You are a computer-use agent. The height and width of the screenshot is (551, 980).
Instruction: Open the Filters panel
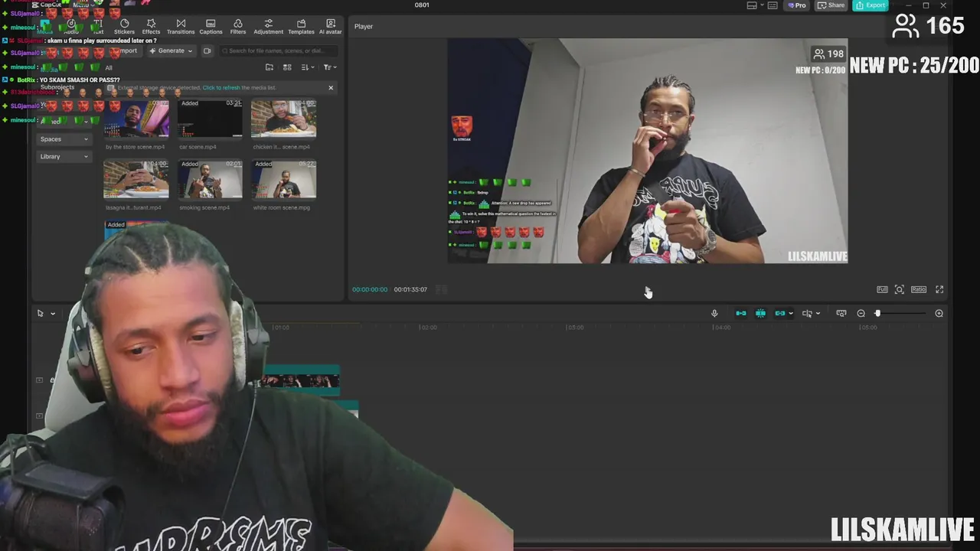pyautogui.click(x=238, y=27)
